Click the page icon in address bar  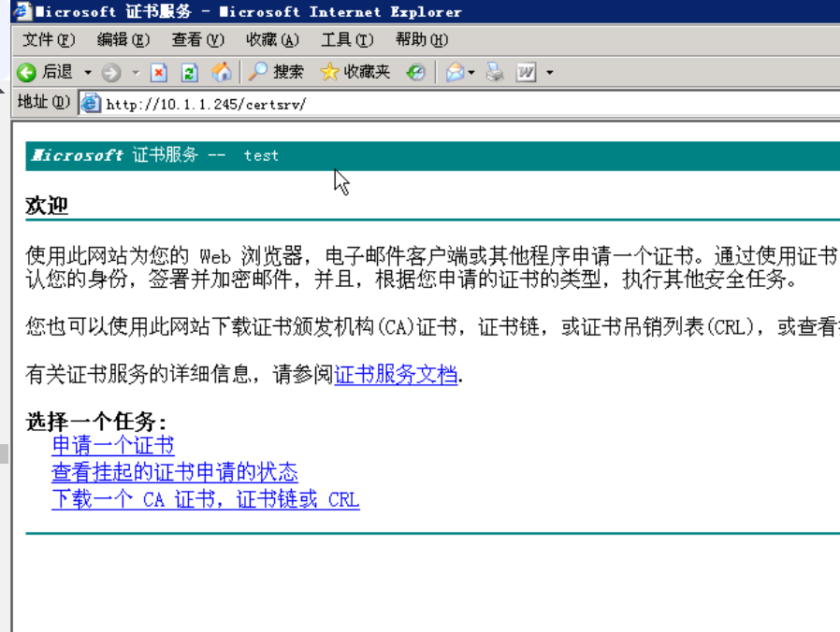point(91,104)
